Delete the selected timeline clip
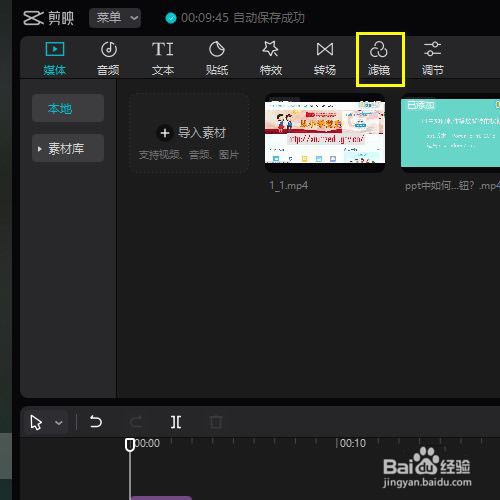Screen dimensions: 500x500 point(216,422)
